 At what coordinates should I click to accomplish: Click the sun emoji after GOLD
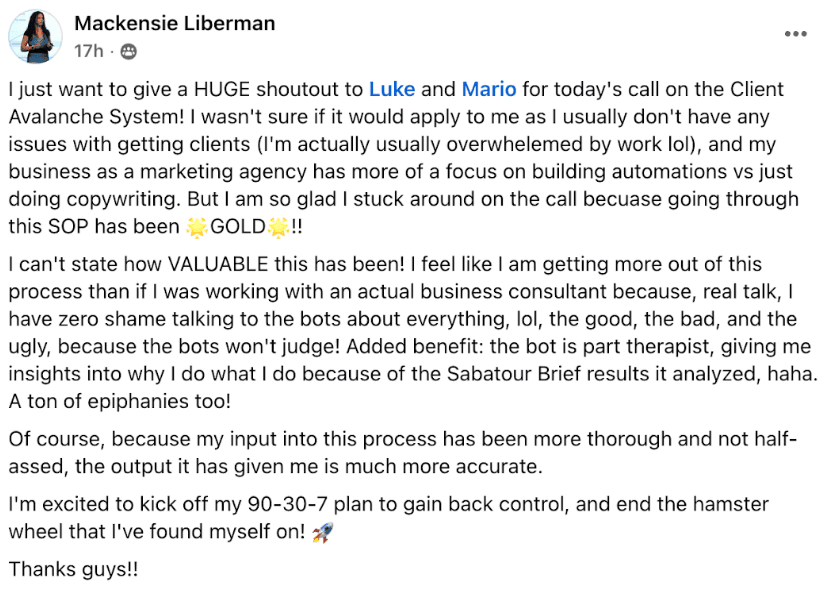(x=279, y=227)
